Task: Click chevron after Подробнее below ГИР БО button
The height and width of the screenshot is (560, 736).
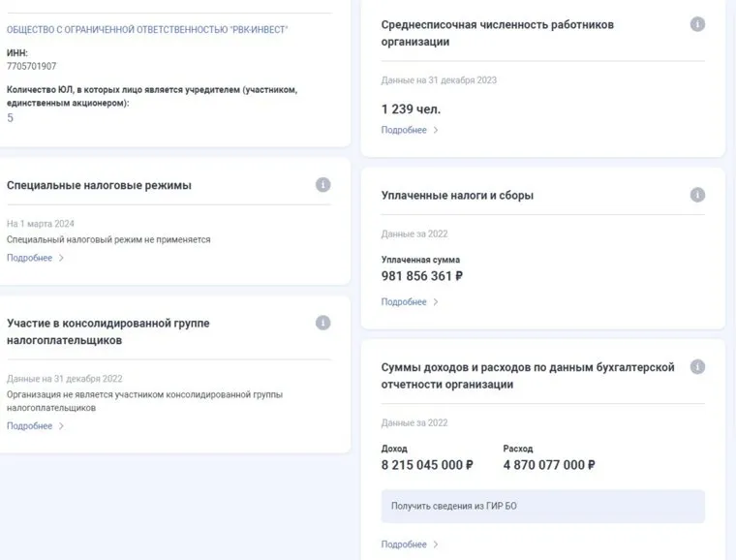Action: tap(436, 544)
